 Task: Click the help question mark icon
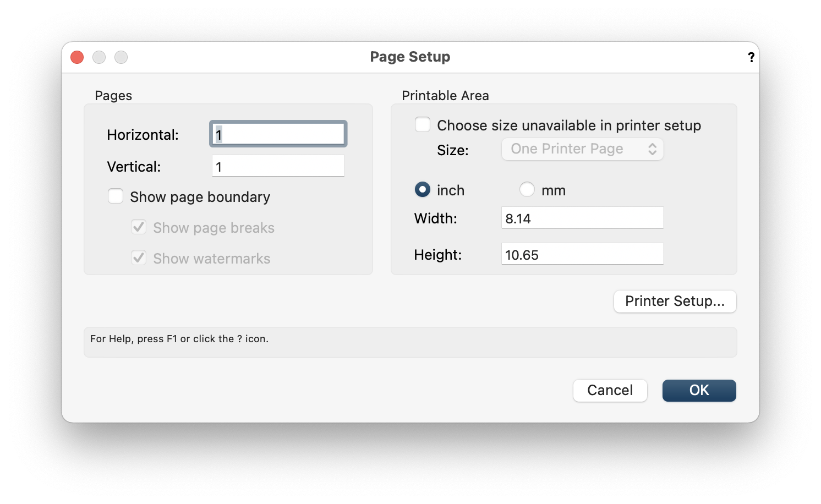[751, 57]
